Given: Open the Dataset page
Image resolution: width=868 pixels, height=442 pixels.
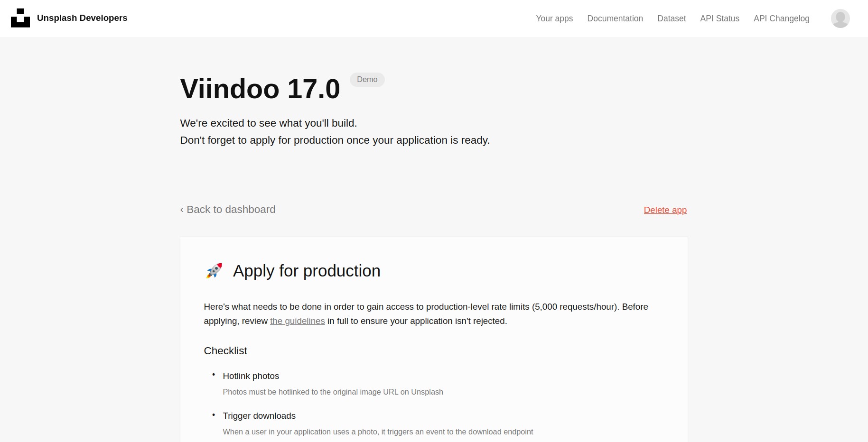Looking at the screenshot, I should click(671, 18).
